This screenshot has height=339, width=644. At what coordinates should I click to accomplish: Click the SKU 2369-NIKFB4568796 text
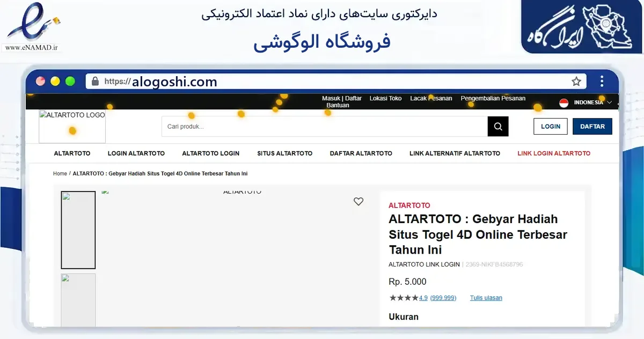click(494, 264)
